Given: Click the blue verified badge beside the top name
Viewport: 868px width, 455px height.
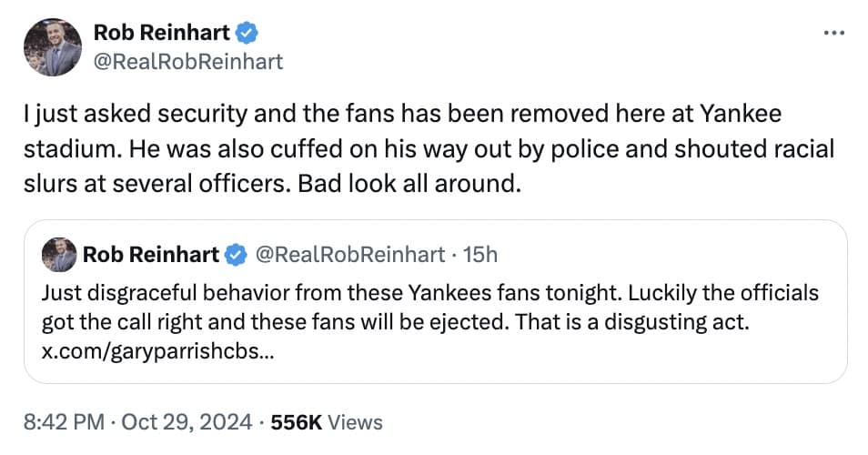Looking at the screenshot, I should coord(247,34).
